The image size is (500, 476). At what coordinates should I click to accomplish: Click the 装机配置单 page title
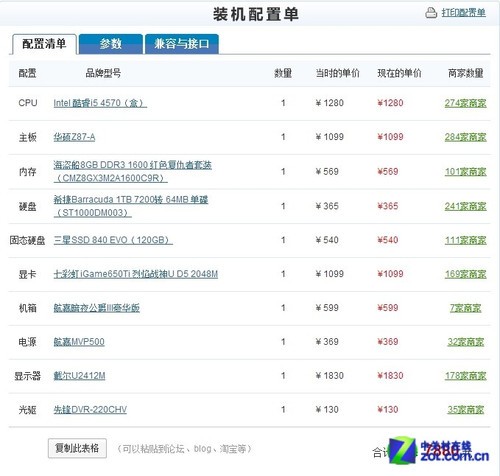pyautogui.click(x=256, y=14)
